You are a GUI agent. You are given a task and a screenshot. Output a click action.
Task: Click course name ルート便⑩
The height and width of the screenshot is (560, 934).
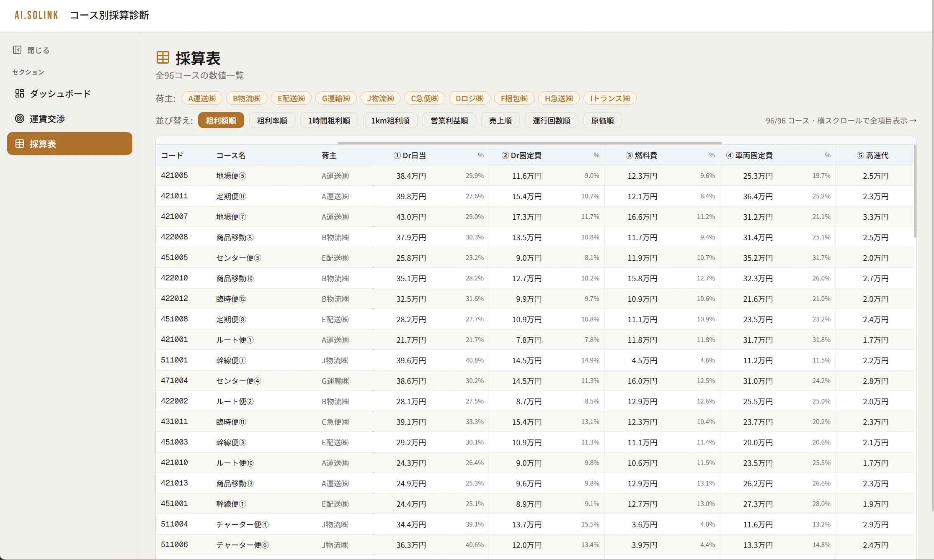click(x=235, y=463)
